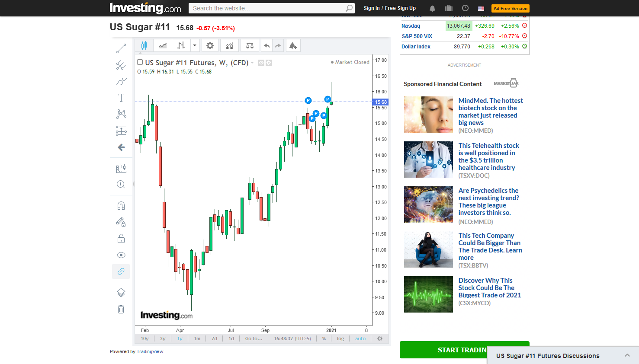The image size is (639, 364).
Task: Select the 7d time range
Action: click(x=214, y=338)
